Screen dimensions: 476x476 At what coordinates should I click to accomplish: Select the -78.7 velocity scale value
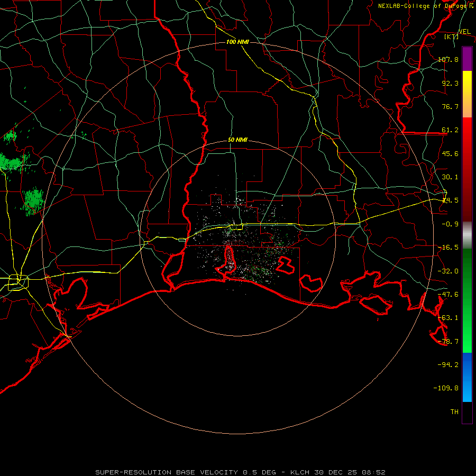click(x=448, y=342)
